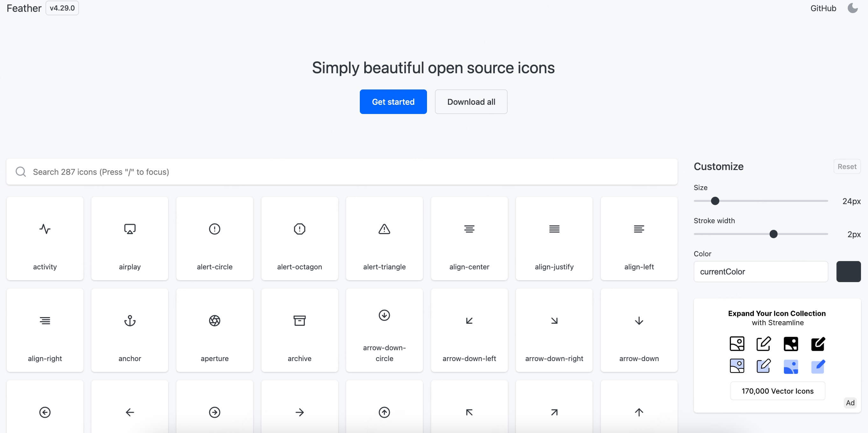Click the arrow-down icon
The image size is (868, 433).
click(x=639, y=330)
